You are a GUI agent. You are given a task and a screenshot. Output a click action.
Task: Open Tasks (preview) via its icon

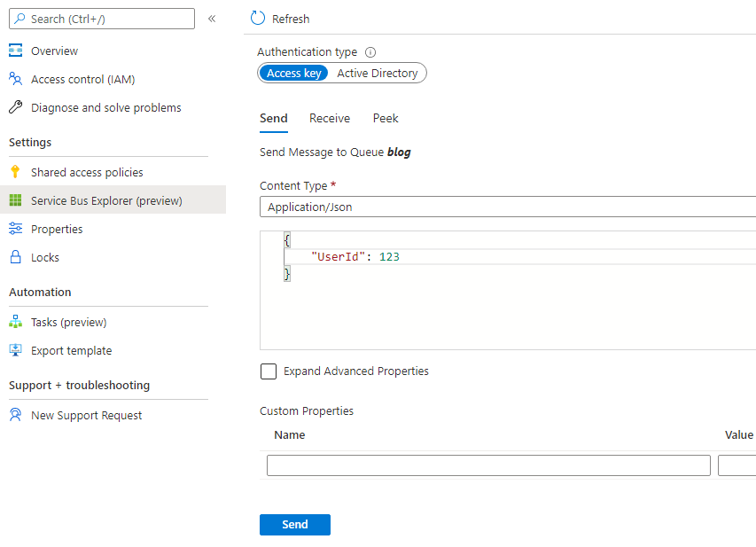pyautogui.click(x=15, y=322)
